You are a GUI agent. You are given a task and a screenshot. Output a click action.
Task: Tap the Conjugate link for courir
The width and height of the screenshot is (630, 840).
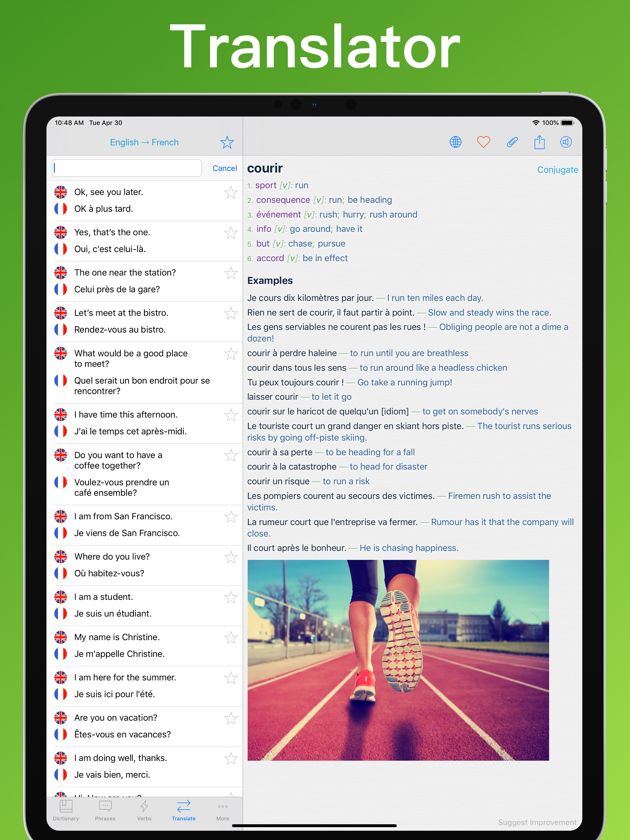tap(557, 170)
